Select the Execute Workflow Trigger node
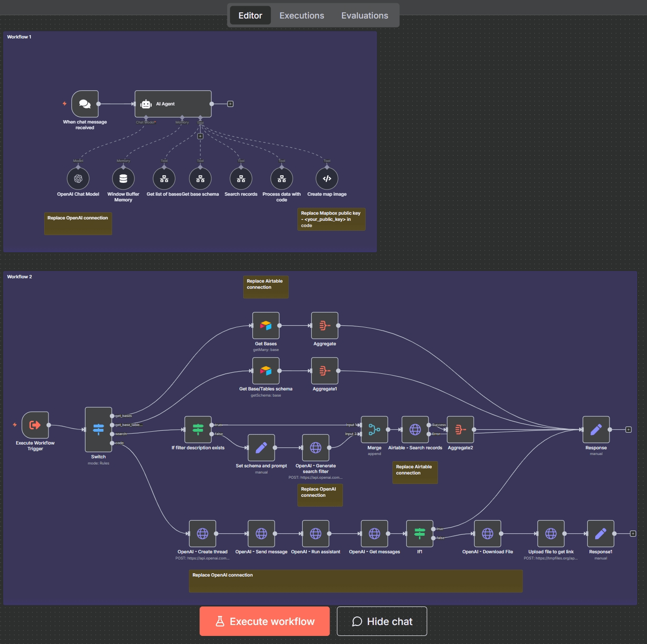Viewport: 647px width, 644px height. (x=35, y=425)
